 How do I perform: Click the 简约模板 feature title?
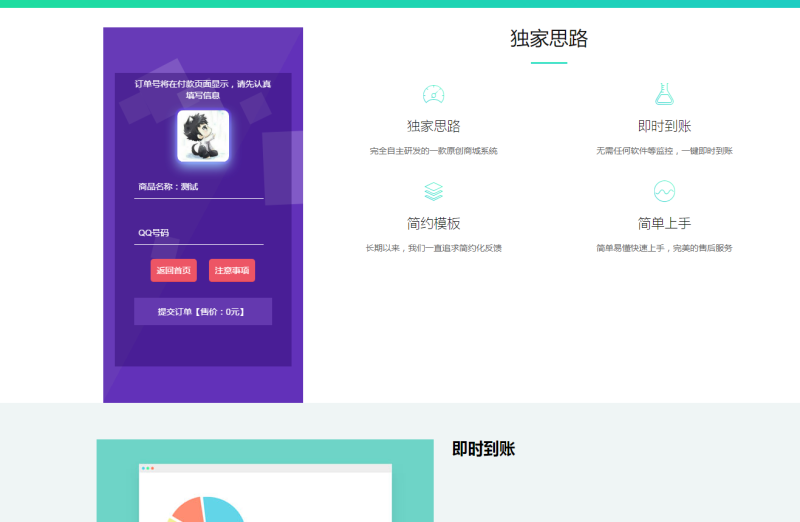tap(433, 223)
